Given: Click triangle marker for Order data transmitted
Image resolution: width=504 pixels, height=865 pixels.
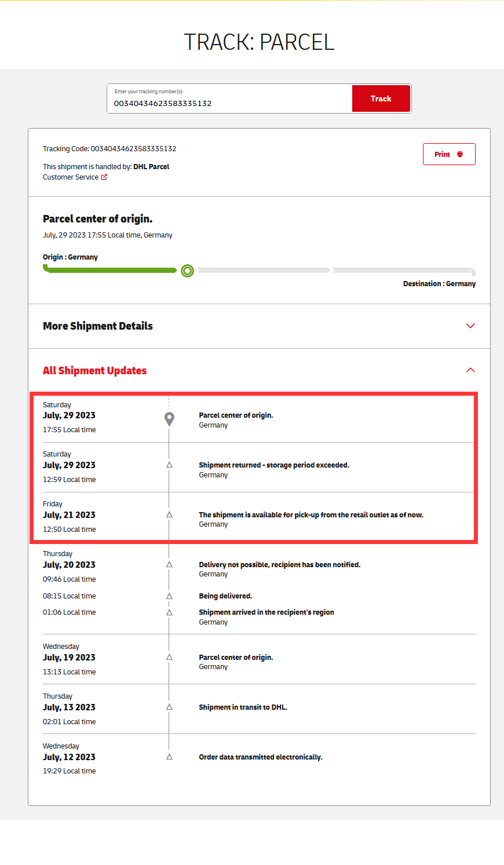Looking at the screenshot, I should (169, 757).
